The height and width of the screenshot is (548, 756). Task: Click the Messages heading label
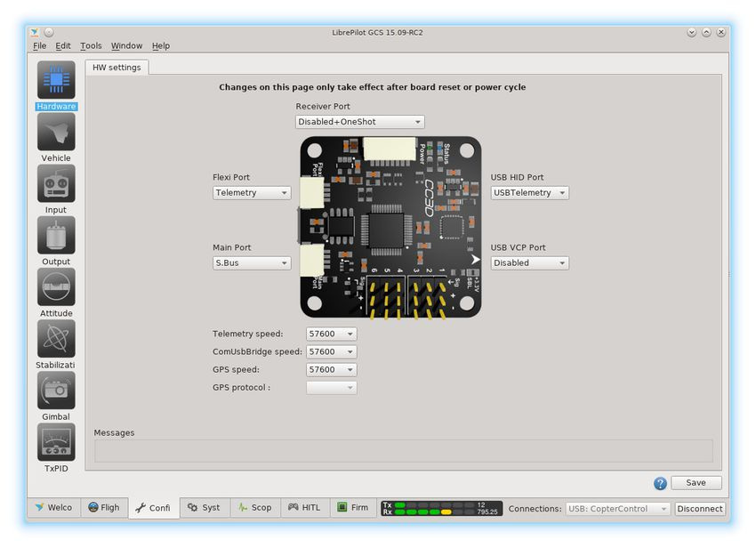[114, 432]
